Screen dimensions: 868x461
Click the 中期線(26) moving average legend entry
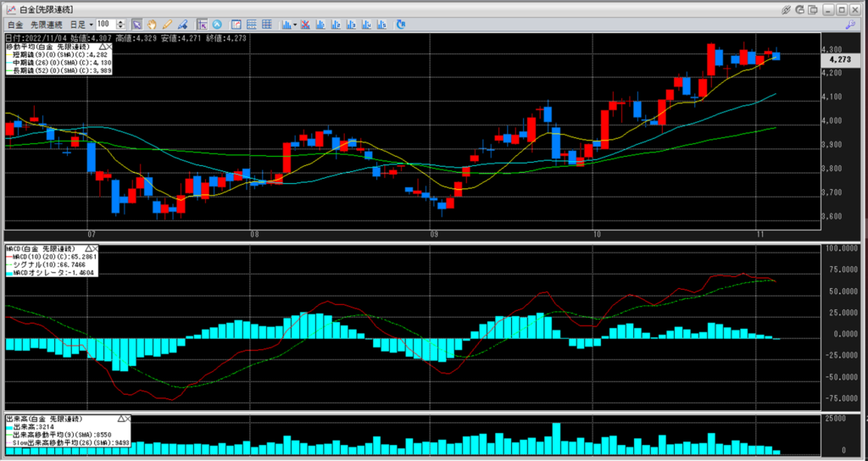[x=58, y=63]
